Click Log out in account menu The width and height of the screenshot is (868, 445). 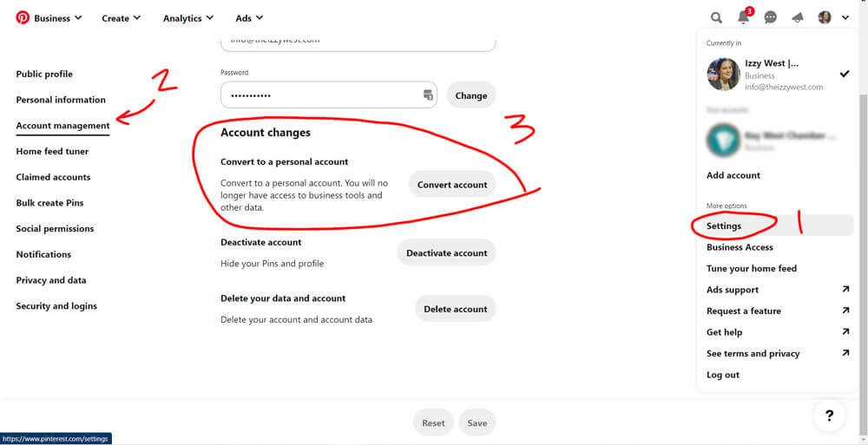[723, 375]
